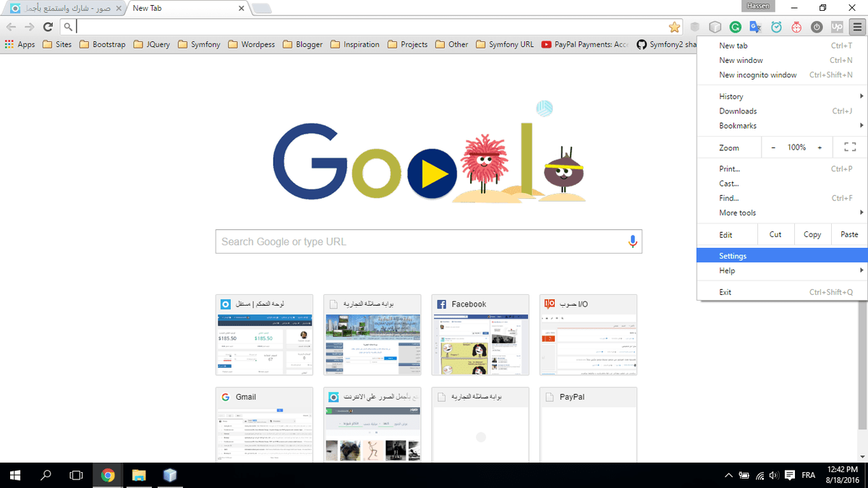Expand Help submenu
The image size is (868, 488).
click(x=782, y=270)
